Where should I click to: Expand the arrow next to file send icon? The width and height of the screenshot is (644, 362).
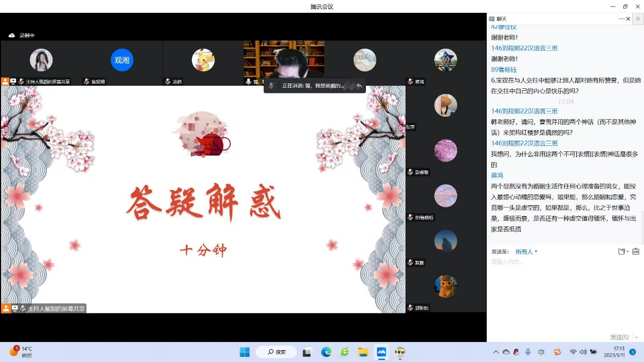(x=628, y=252)
